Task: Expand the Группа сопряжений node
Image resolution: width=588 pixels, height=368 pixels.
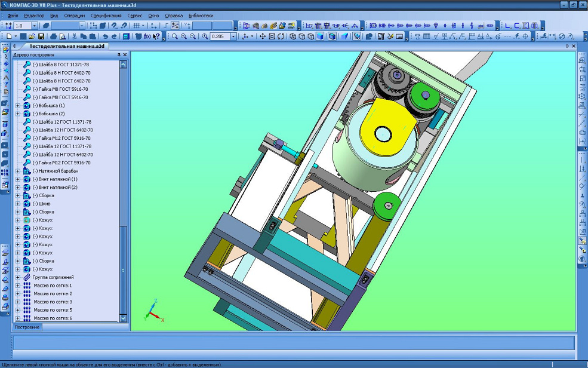Action: [x=18, y=277]
